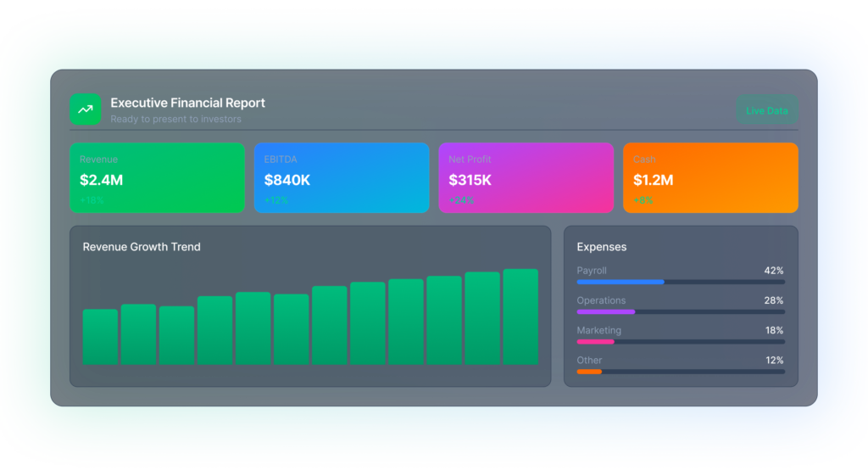
Task: Click the tallest last bar in chart
Action: pyautogui.click(x=520, y=317)
